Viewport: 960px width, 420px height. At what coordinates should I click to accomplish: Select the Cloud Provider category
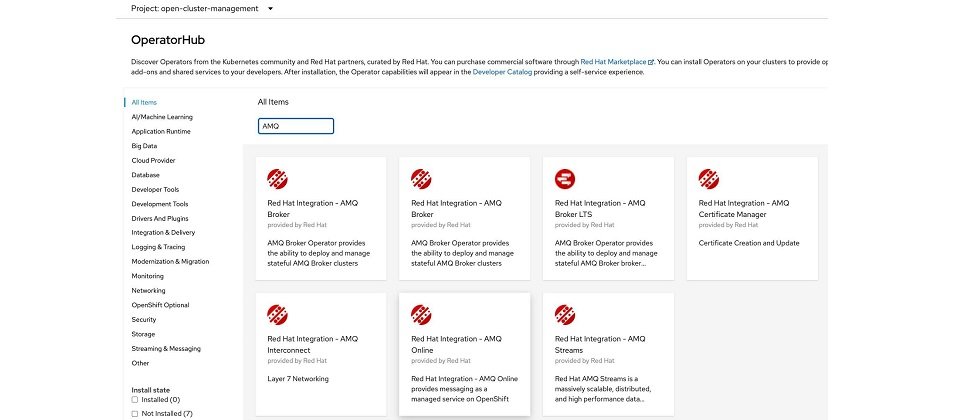coord(153,160)
